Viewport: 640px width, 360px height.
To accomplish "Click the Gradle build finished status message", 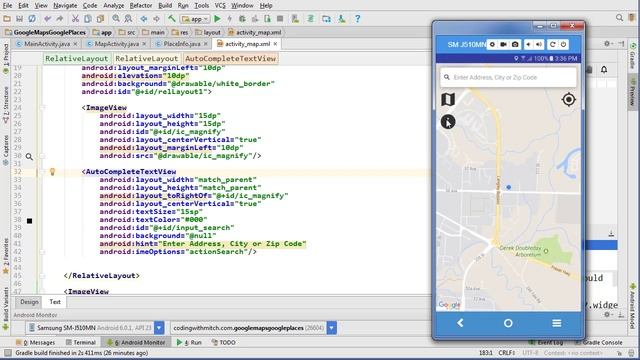I will point(82,353).
